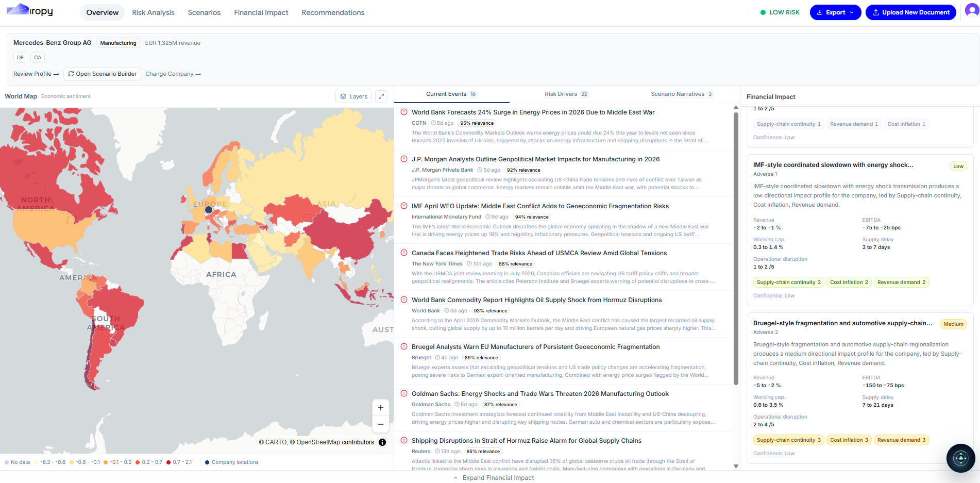This screenshot has height=483, width=980.
Task: Click the -6.3 to -0.6 legend swatch
Action: point(37,462)
